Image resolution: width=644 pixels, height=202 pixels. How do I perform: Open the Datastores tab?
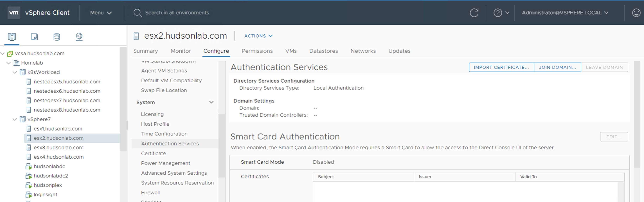(x=323, y=51)
